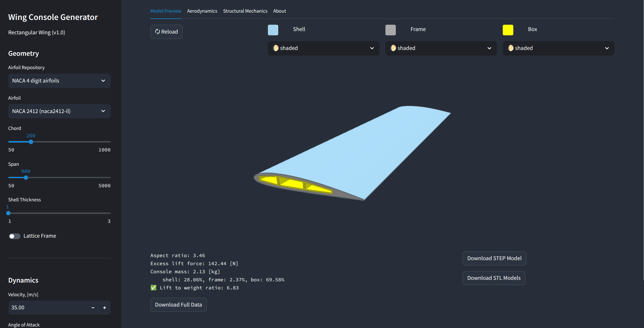This screenshot has width=644, height=328.
Task: Click the shaded sphere icon in Shell display dropdown
Action: (276, 48)
